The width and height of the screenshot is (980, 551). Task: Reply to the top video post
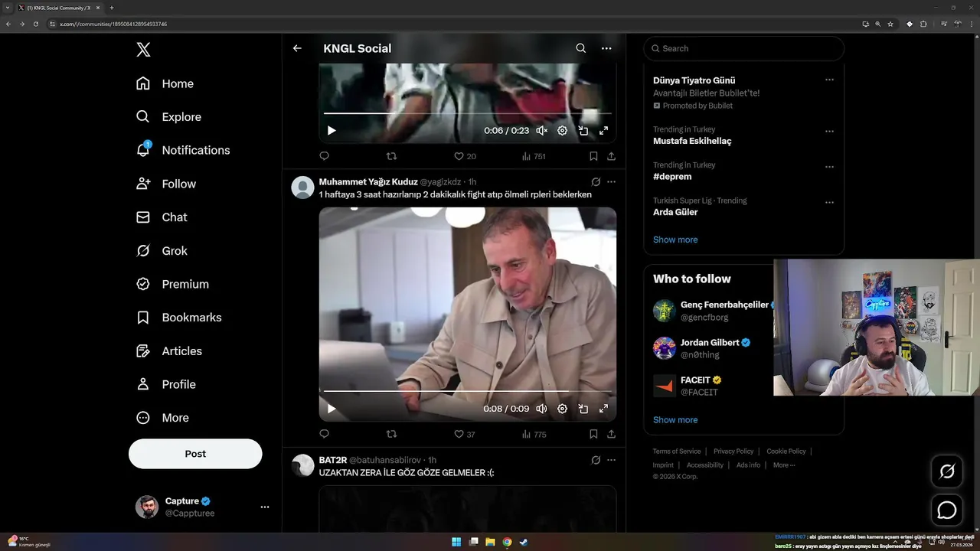point(324,156)
